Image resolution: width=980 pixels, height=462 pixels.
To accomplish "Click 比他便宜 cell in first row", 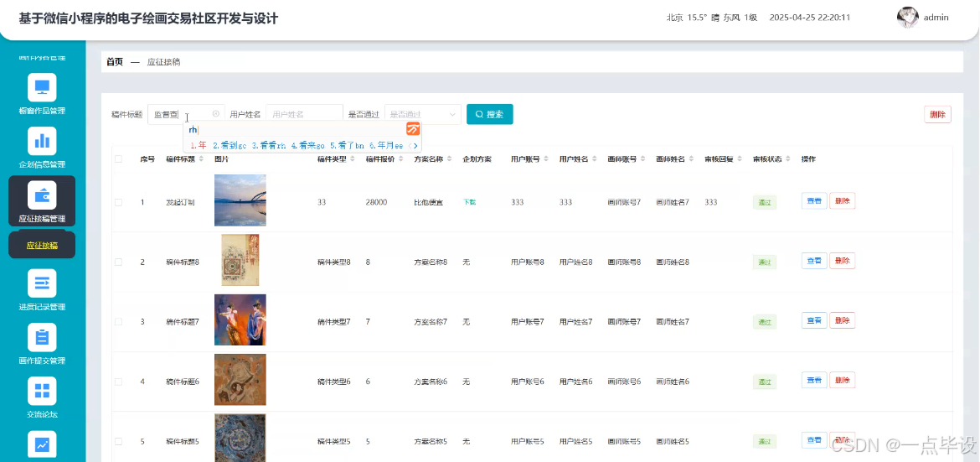I will (429, 202).
